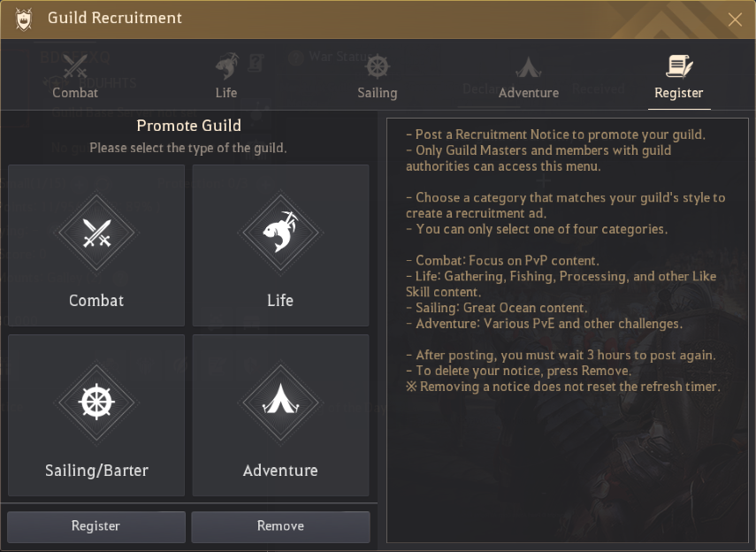756x552 pixels.
Task: Select the Sailing/Barter ship wheel emblem
Action: tap(96, 403)
